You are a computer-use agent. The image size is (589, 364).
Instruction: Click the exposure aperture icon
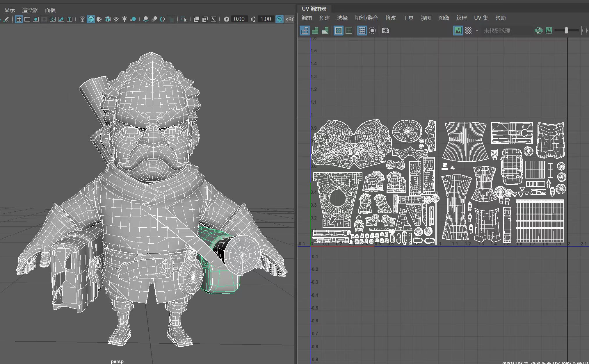(x=226, y=19)
